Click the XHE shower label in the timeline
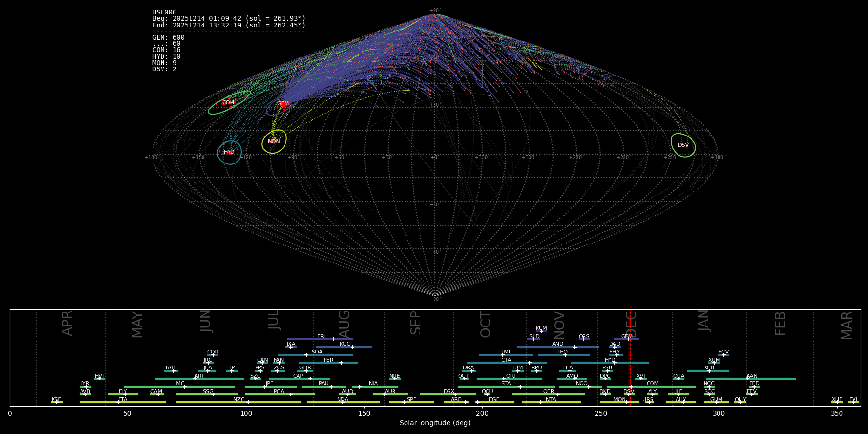The image size is (868, 434). coord(837,400)
